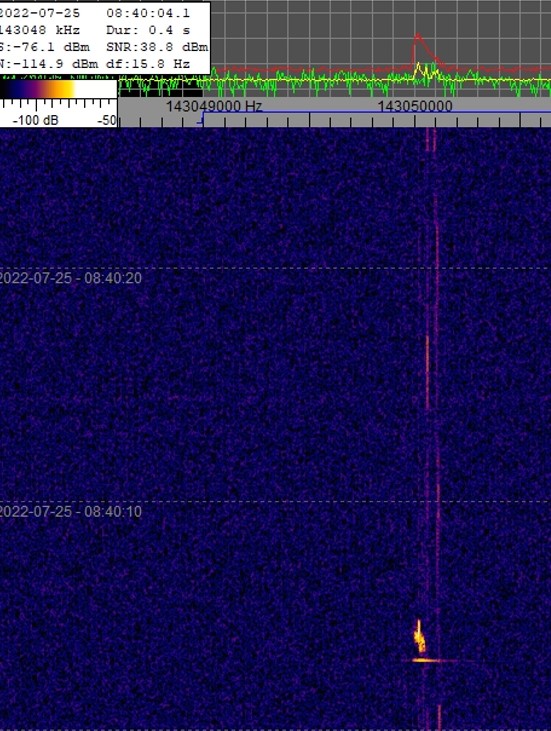Click the 143048 kHz frequency readout
551x731 pixels.
(40, 30)
